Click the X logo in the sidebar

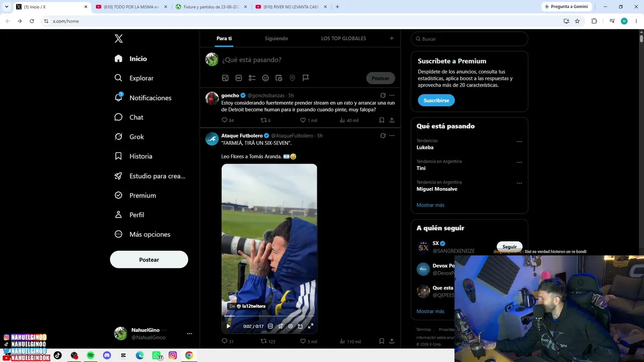[x=118, y=39]
